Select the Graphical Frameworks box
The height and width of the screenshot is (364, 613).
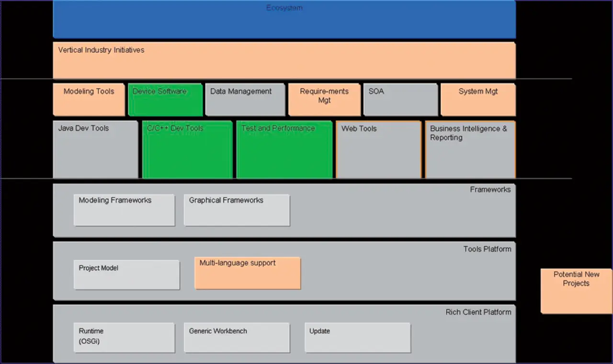tap(237, 210)
